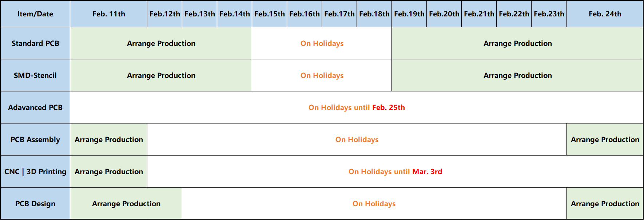
Task: Click the Feb.15th date header
Action: pyautogui.click(x=269, y=14)
